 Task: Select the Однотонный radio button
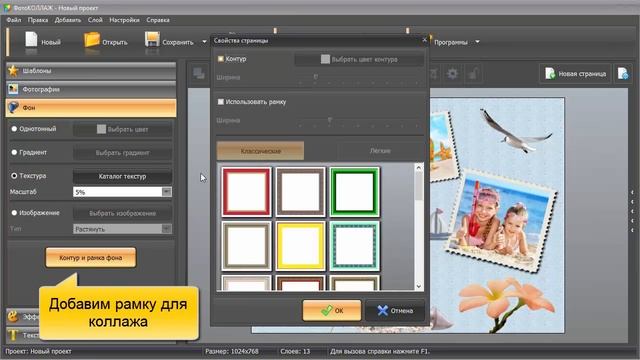click(14, 129)
